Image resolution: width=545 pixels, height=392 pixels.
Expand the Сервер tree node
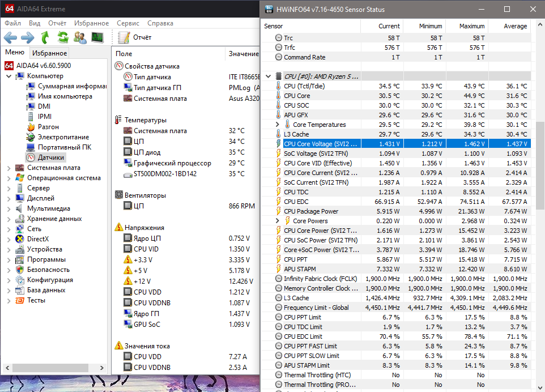9,188
